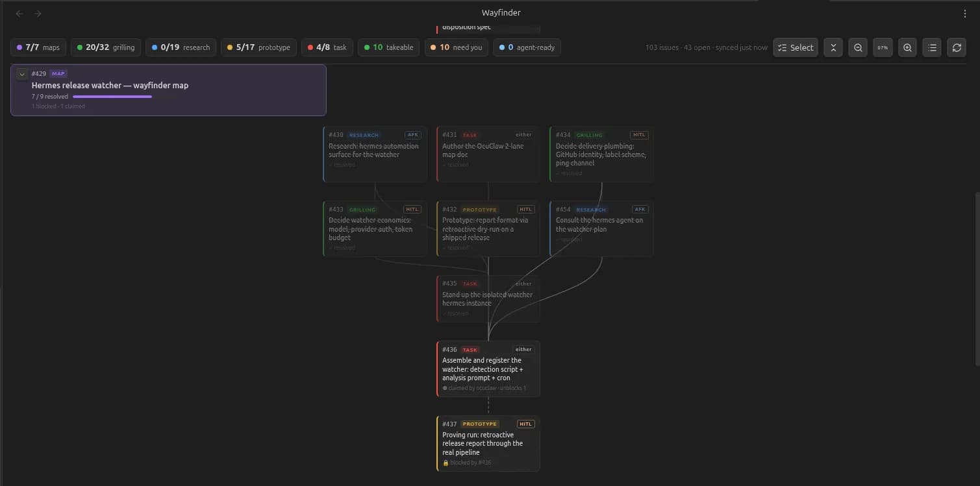The height and width of the screenshot is (486, 980).
Task: Zoom out with the minus magnifier
Action: pyautogui.click(x=858, y=47)
